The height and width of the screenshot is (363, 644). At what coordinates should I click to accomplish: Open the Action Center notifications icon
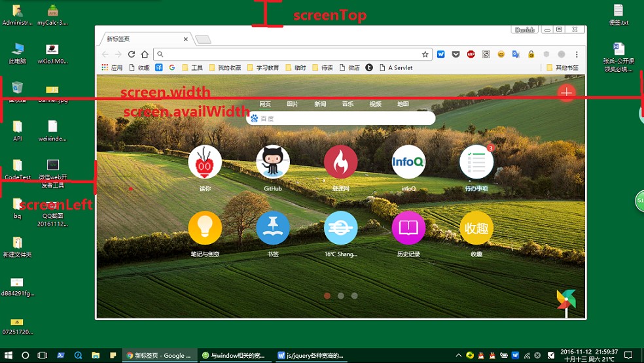(x=628, y=354)
